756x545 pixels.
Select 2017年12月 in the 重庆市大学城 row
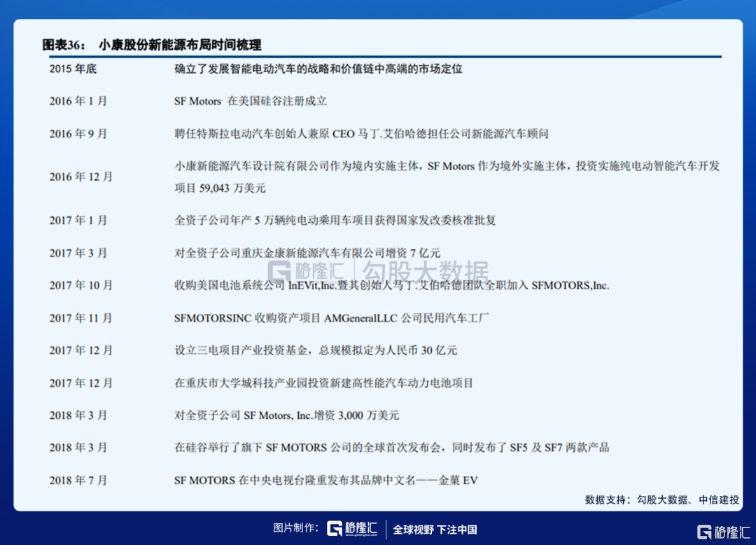point(81,383)
